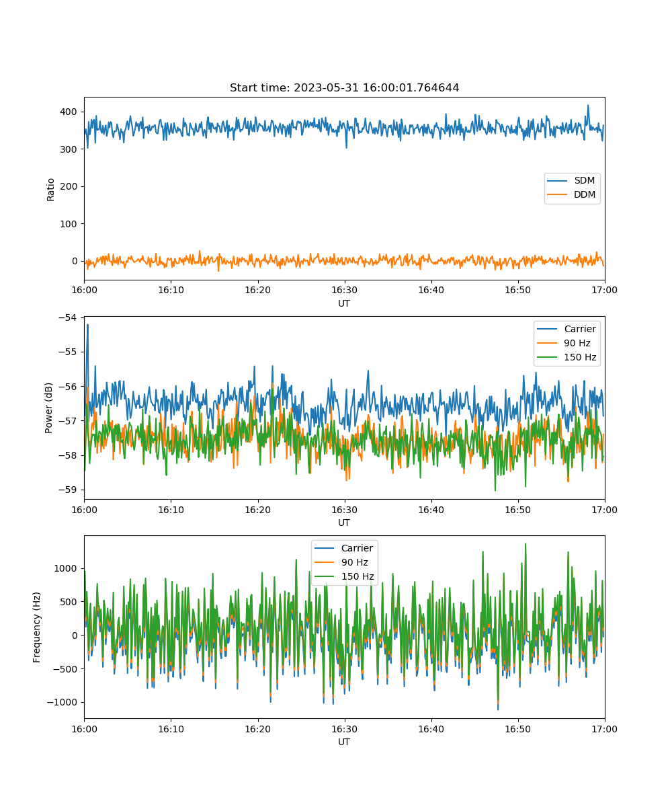
Task: Click the 0 tick on the Ratio axis
Action: (75, 261)
